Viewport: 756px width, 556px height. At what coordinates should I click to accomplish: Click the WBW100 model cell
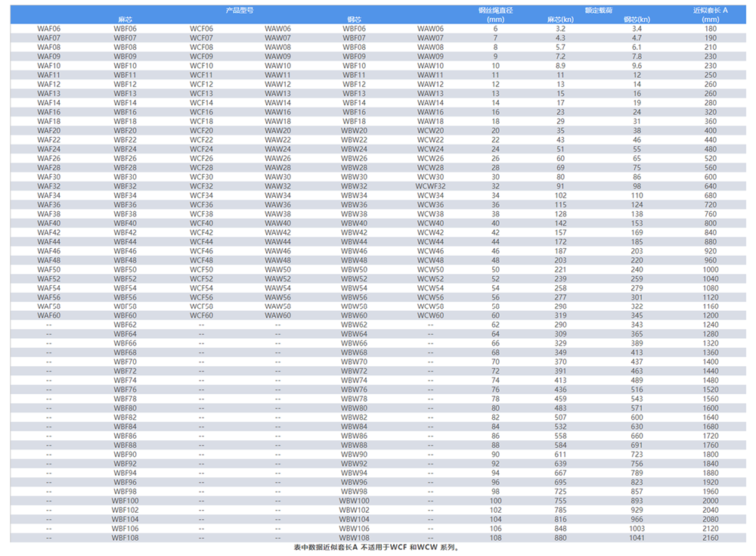pyautogui.click(x=354, y=501)
